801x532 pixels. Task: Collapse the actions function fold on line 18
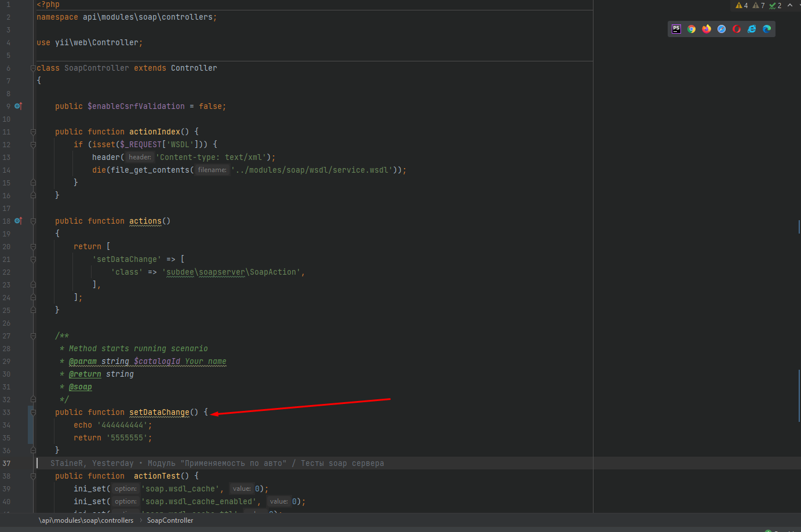coord(33,221)
